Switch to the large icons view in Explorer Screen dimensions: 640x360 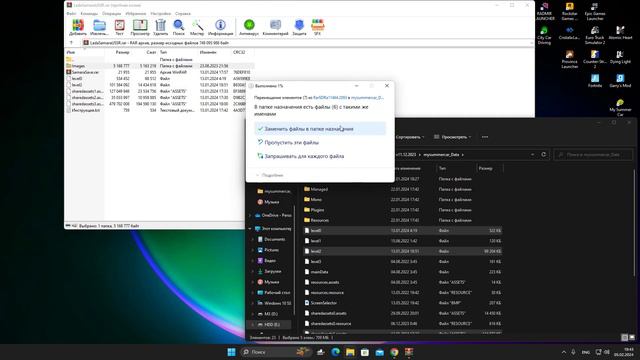632,338
